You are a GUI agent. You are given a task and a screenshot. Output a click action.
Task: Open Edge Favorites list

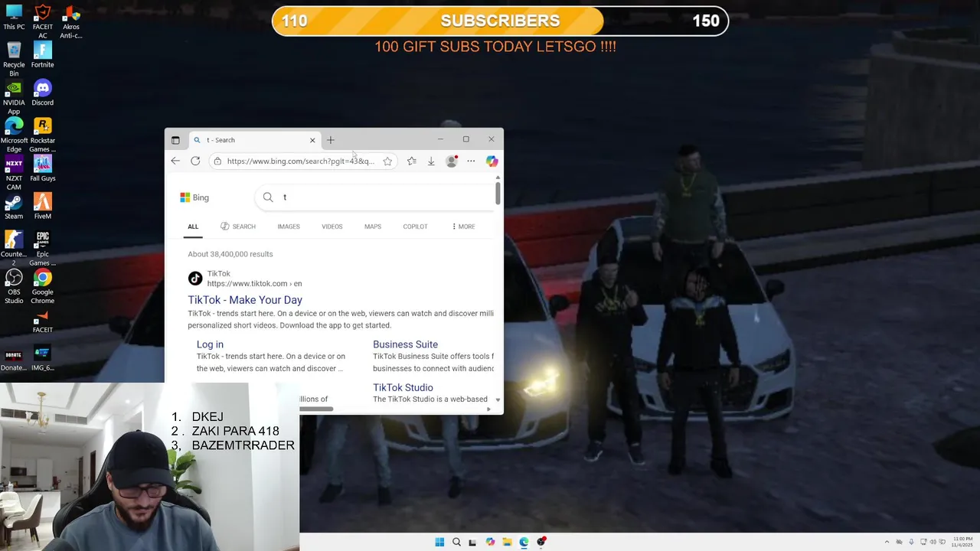coord(412,161)
